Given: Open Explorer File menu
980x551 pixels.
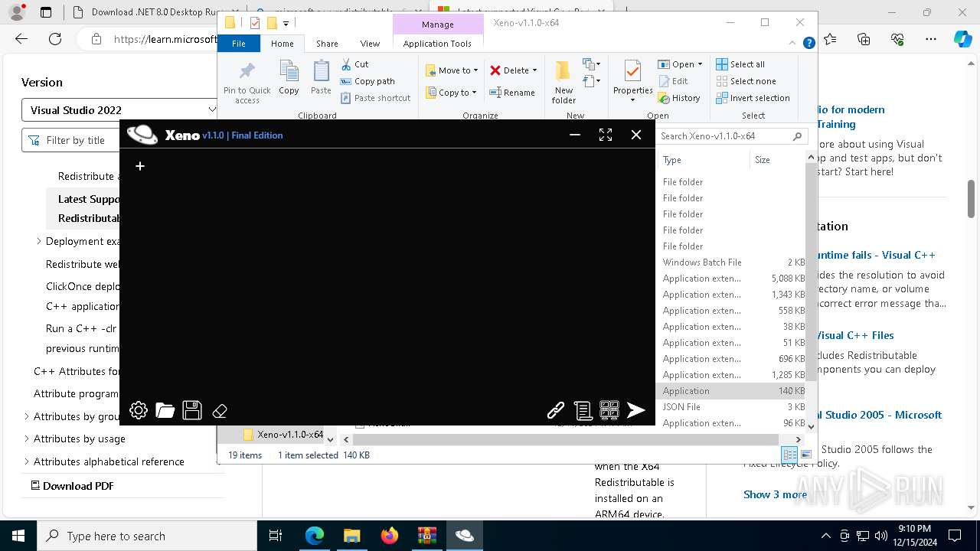Looking at the screenshot, I should [x=239, y=44].
